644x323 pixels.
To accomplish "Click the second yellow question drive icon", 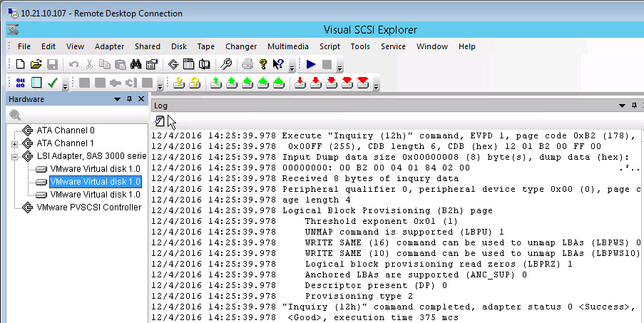I will [x=194, y=83].
